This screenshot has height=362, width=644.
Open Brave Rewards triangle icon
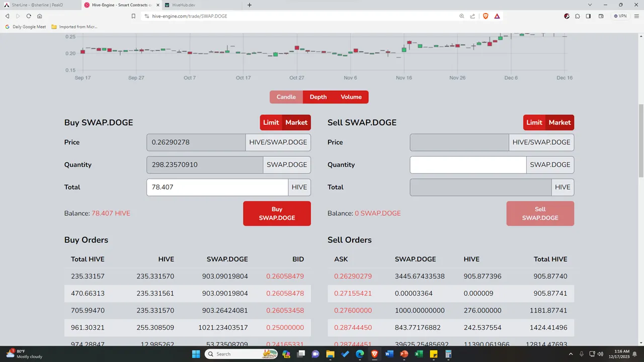(497, 16)
